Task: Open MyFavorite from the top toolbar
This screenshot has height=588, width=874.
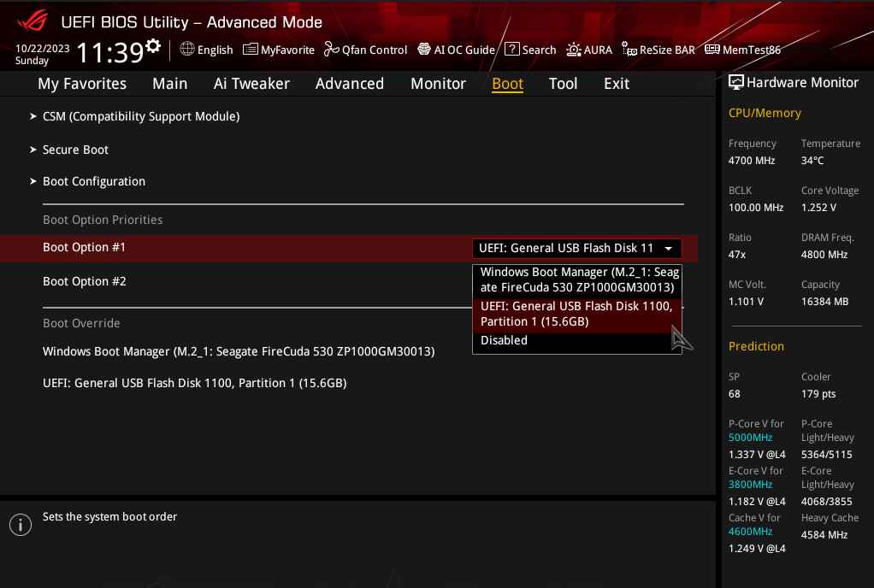Action: [279, 50]
